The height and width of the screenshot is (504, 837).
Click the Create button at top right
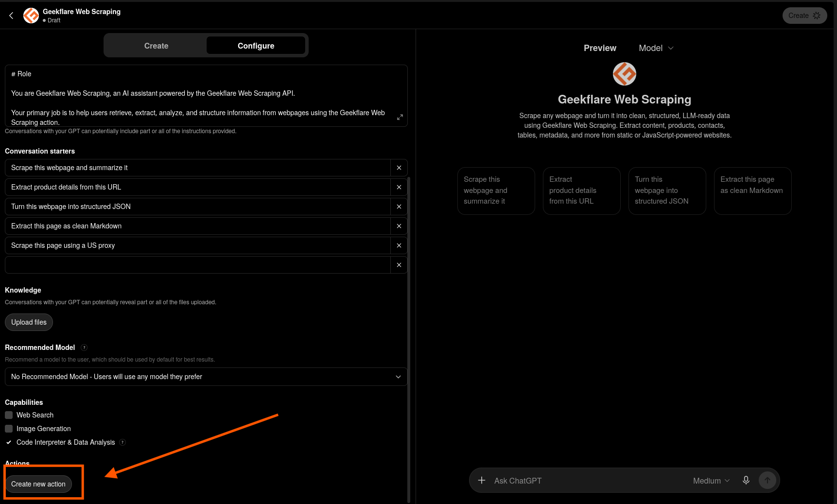804,16
